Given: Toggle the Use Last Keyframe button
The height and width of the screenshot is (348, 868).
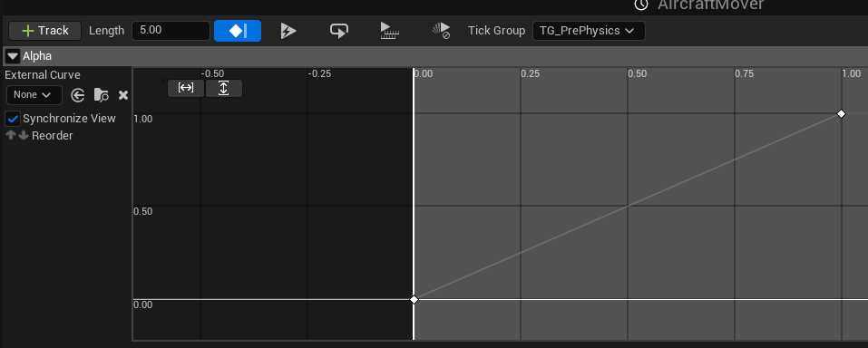Looking at the screenshot, I should (238, 31).
